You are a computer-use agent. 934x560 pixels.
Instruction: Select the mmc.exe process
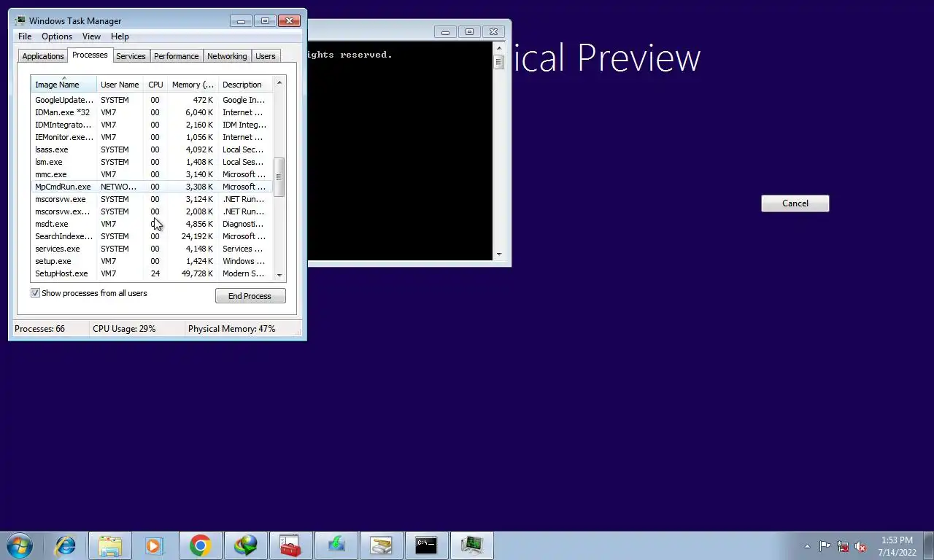click(x=152, y=174)
